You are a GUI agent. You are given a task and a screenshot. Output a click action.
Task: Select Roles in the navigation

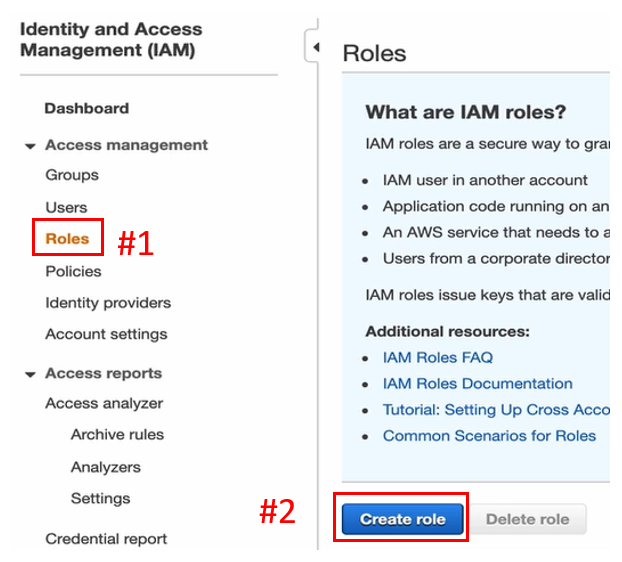(x=67, y=239)
